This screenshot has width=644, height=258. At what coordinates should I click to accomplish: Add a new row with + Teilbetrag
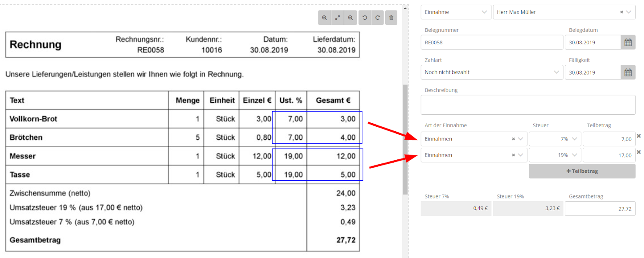click(582, 171)
